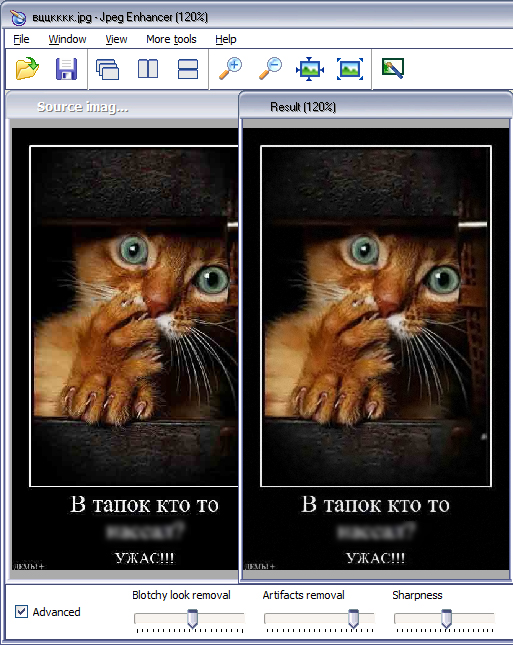Click the Jpeg Enhancer title bar app icon
This screenshot has width=513, height=645.
pyautogui.click(x=19, y=17)
